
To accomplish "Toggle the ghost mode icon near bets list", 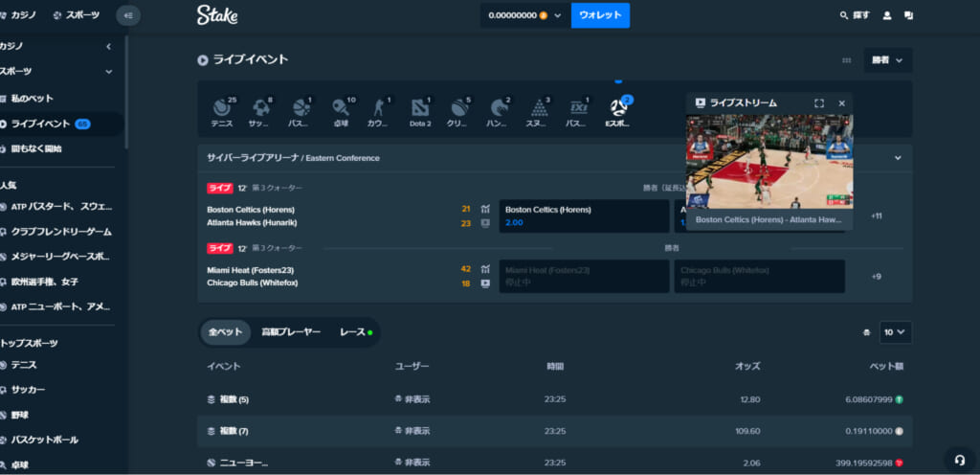I will click(x=866, y=332).
